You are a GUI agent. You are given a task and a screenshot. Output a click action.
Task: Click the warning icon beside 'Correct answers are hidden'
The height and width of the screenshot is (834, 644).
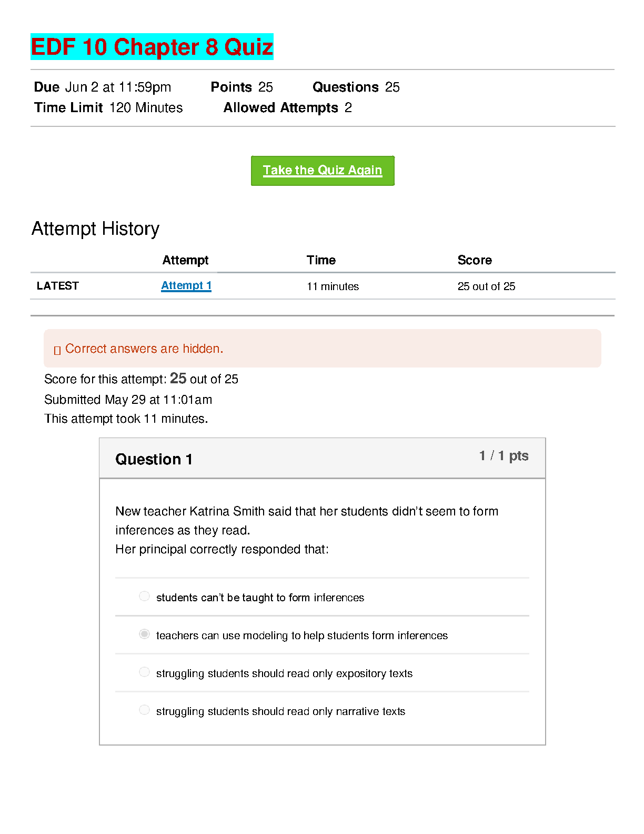pos(57,350)
